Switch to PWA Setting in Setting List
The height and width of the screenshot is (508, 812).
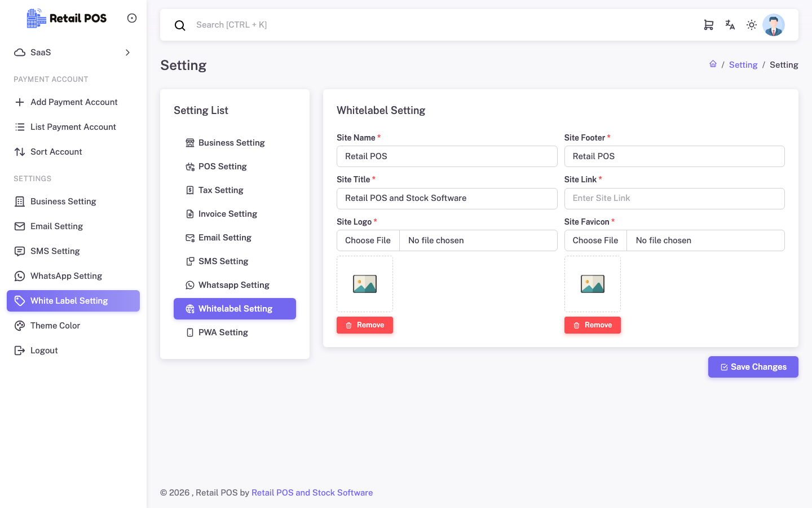(235, 332)
